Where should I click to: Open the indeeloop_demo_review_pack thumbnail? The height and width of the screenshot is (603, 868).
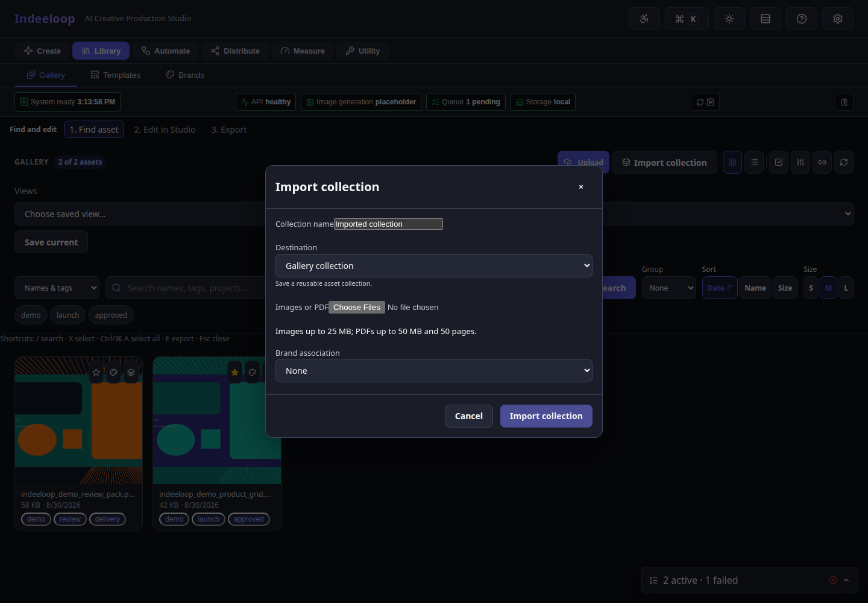click(79, 420)
